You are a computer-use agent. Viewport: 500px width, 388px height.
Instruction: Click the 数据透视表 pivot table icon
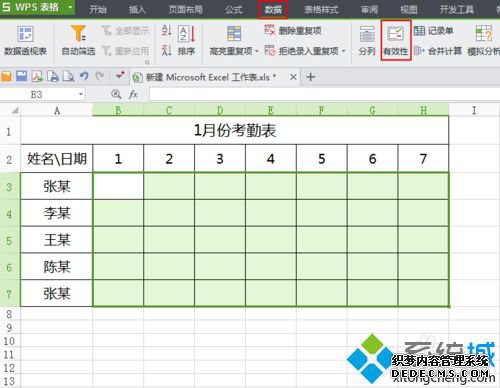point(25,40)
